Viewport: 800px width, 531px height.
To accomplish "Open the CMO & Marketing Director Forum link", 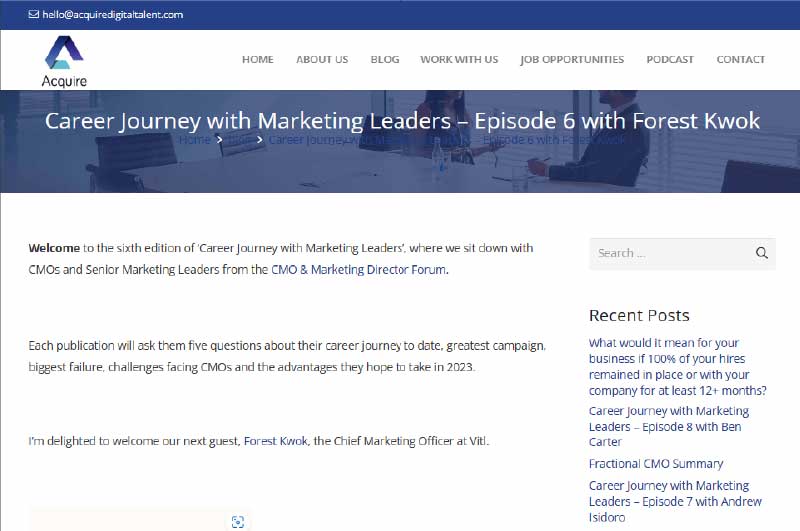I will click(x=359, y=269).
